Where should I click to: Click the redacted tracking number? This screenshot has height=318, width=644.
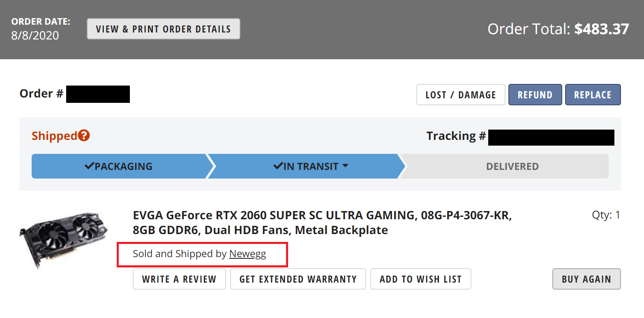point(551,137)
